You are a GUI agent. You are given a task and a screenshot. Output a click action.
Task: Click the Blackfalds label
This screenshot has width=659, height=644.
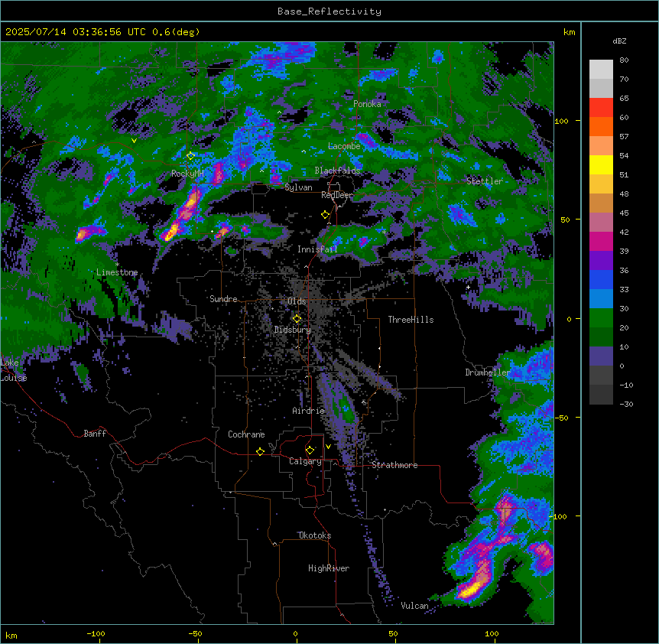[337, 171]
